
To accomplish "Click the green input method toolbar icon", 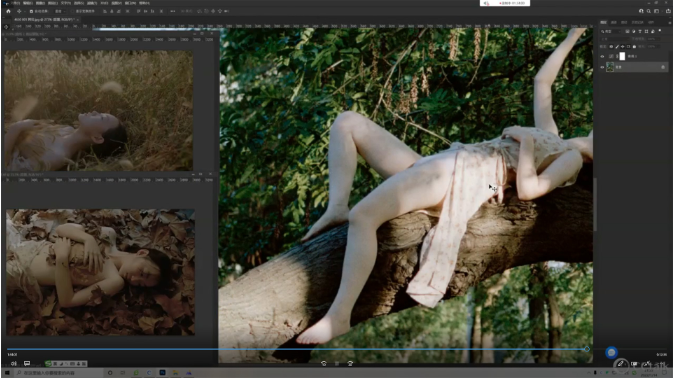I will click(48, 364).
